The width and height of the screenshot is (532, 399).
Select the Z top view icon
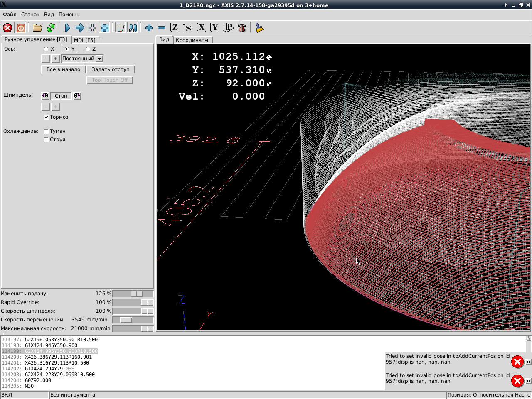(x=175, y=28)
